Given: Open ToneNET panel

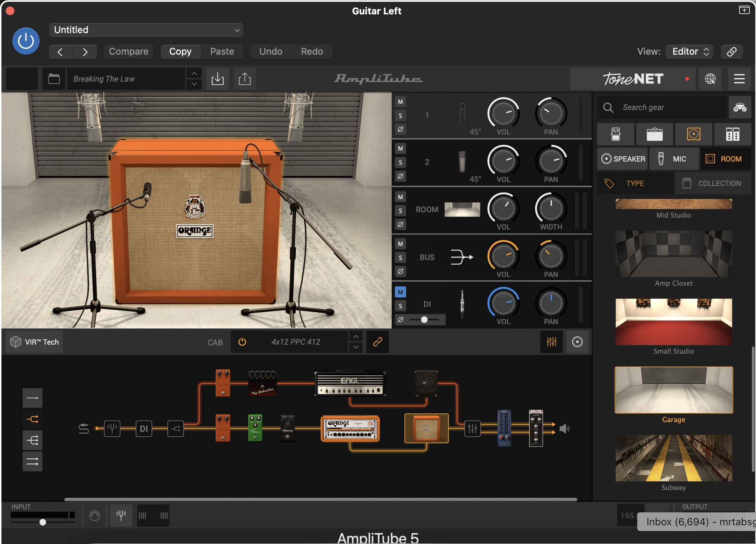Looking at the screenshot, I should [x=634, y=78].
